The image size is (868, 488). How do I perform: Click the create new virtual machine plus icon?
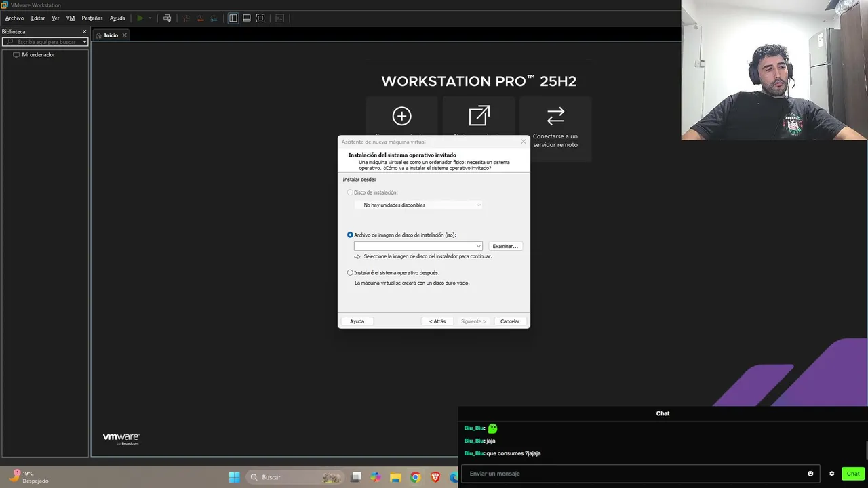click(x=401, y=116)
